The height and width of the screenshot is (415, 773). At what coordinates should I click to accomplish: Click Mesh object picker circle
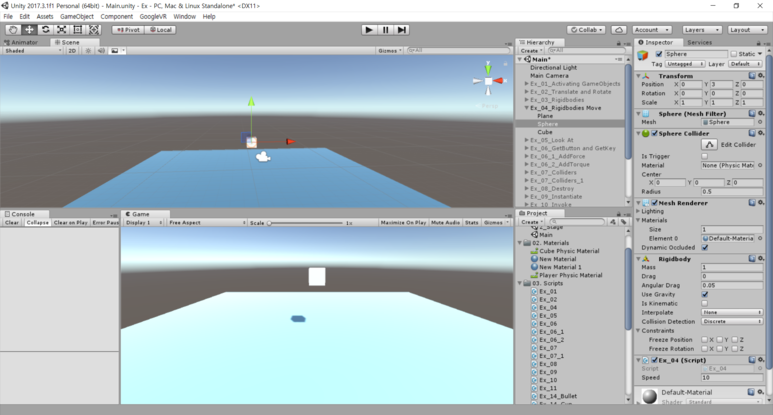pyautogui.click(x=760, y=122)
